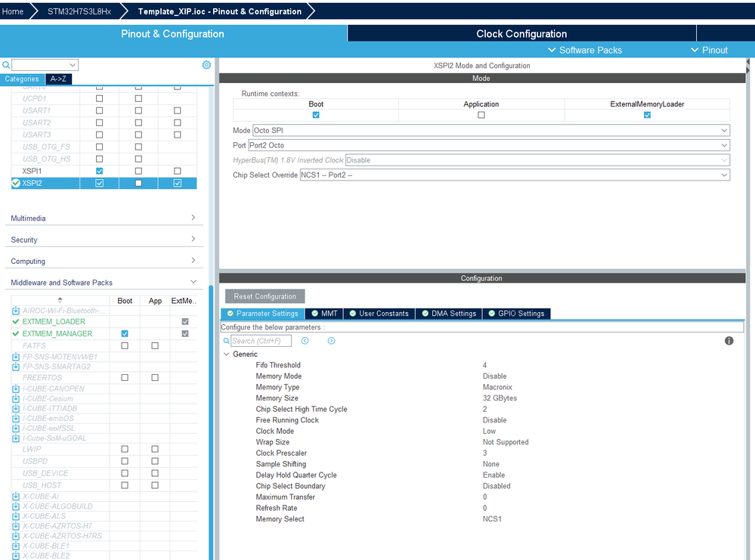Click the parameter search magnifier icon

coord(224,341)
